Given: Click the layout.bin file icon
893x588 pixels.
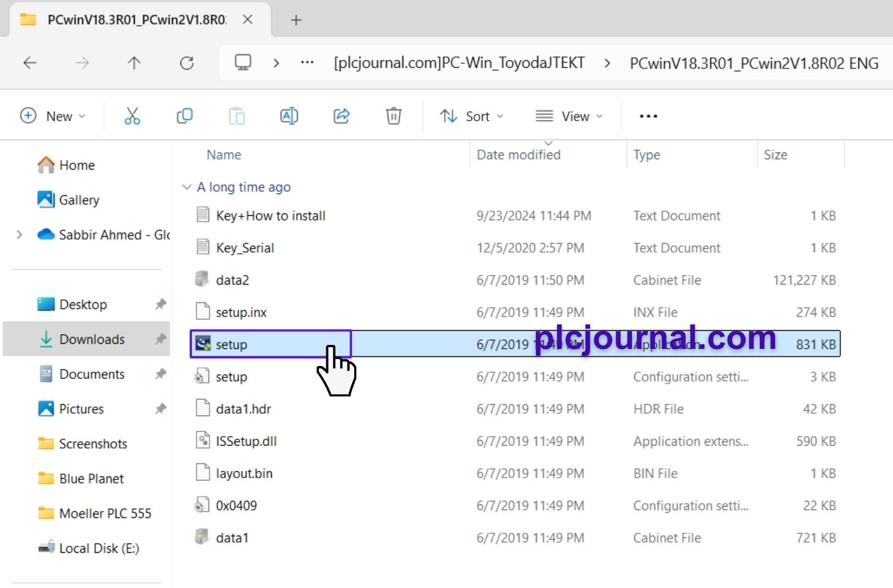Looking at the screenshot, I should click(x=202, y=472).
